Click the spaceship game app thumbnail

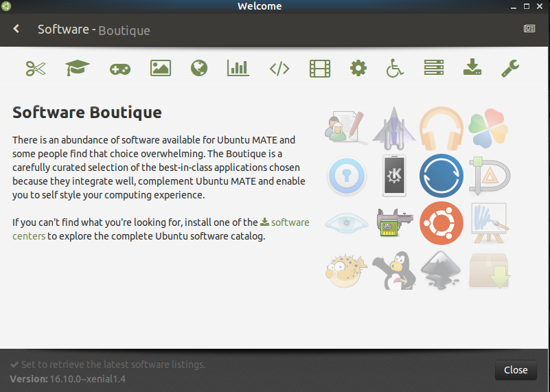pyautogui.click(x=394, y=128)
